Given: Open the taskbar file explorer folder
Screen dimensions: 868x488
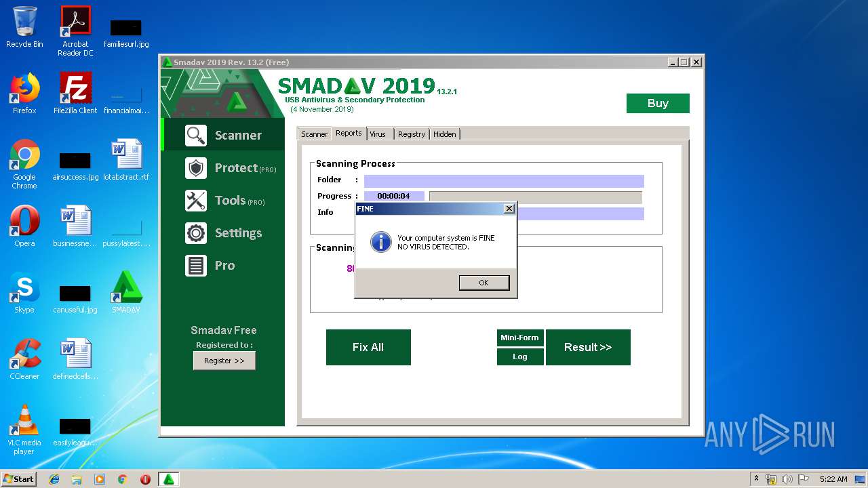Looking at the screenshot, I should pyautogui.click(x=77, y=479).
